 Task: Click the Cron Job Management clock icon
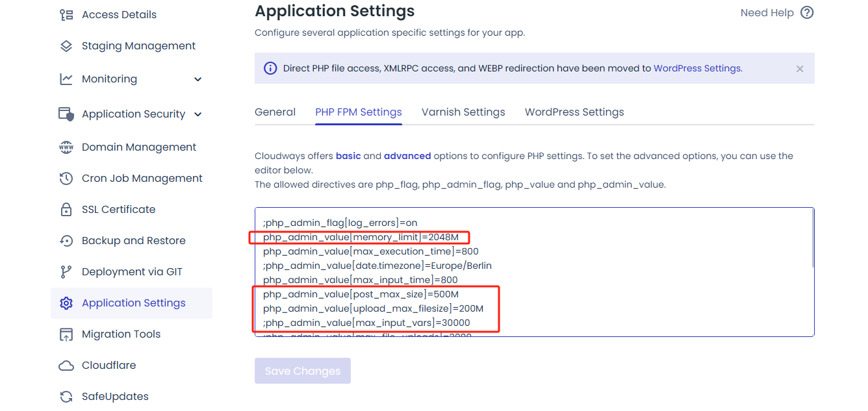pos(66,179)
